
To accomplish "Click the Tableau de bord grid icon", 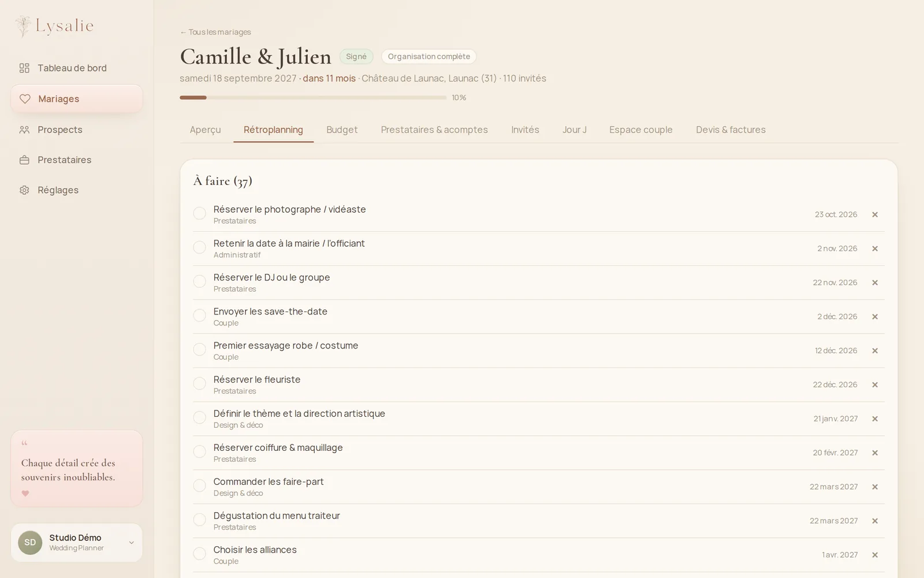I will click(24, 68).
